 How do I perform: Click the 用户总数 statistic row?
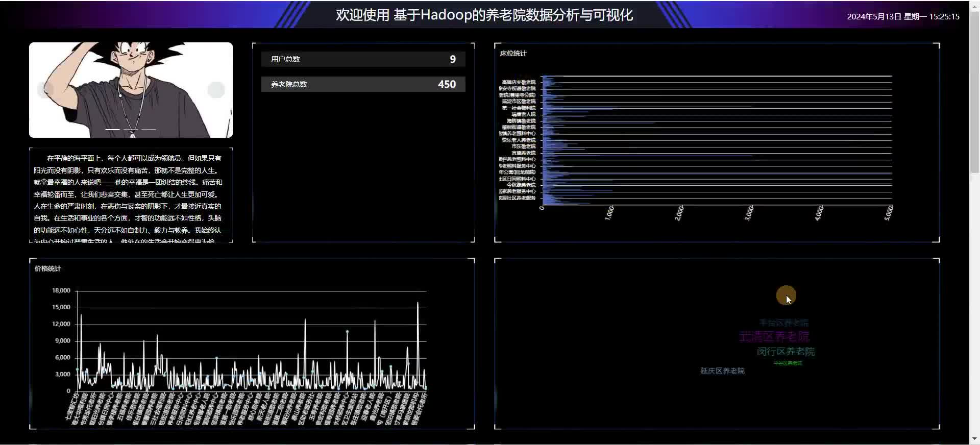tap(363, 59)
